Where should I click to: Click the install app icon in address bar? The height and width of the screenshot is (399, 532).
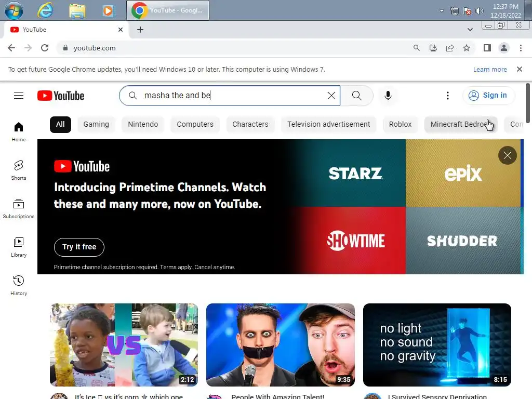(x=433, y=48)
